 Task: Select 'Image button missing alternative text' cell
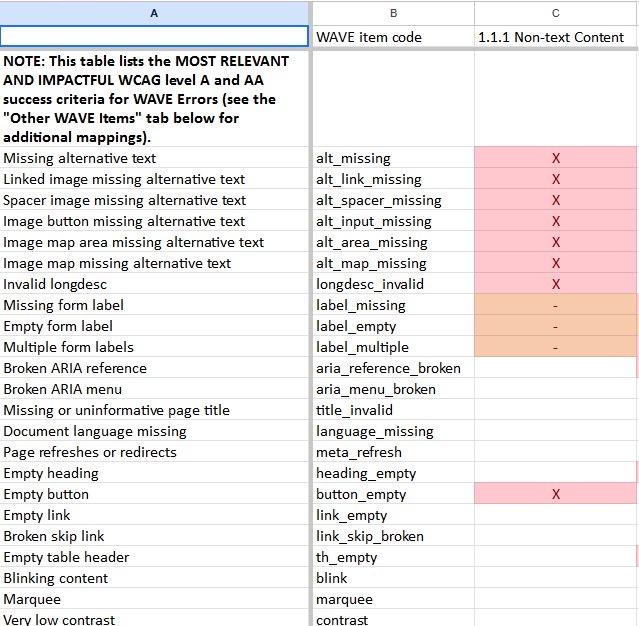pos(154,221)
